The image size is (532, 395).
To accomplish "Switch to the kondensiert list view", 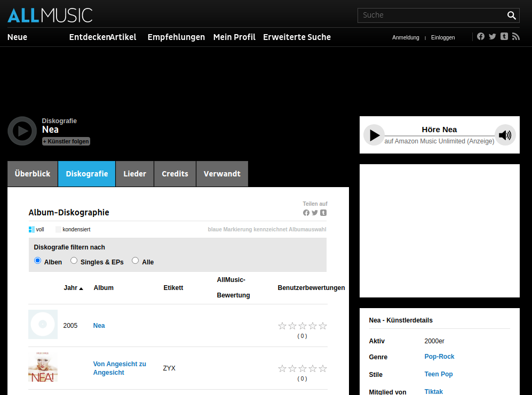I will tap(73, 230).
